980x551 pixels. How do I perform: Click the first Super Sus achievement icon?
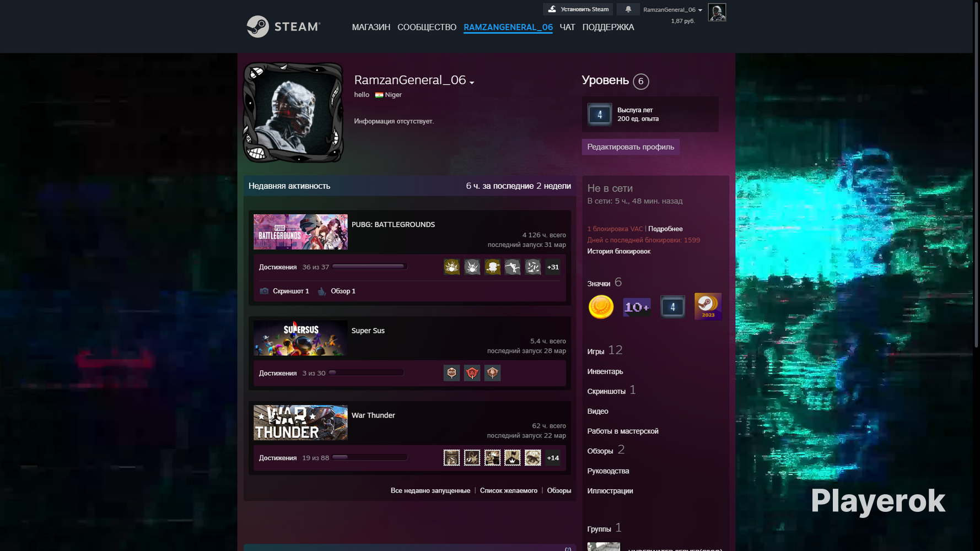(451, 373)
